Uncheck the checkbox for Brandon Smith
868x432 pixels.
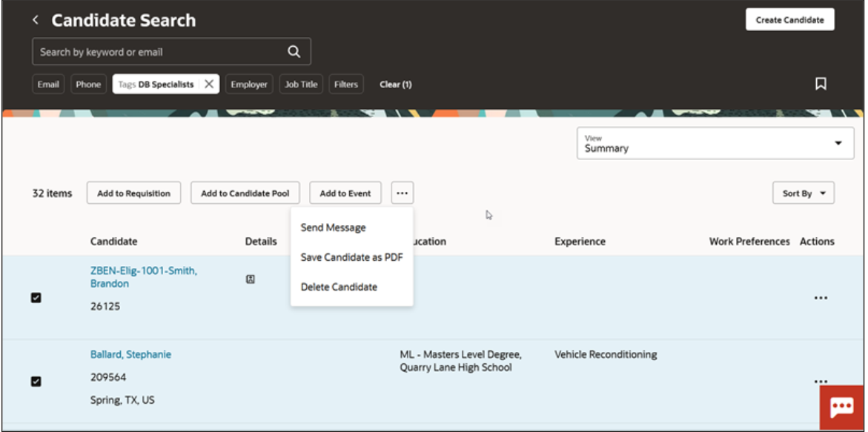pyautogui.click(x=36, y=298)
